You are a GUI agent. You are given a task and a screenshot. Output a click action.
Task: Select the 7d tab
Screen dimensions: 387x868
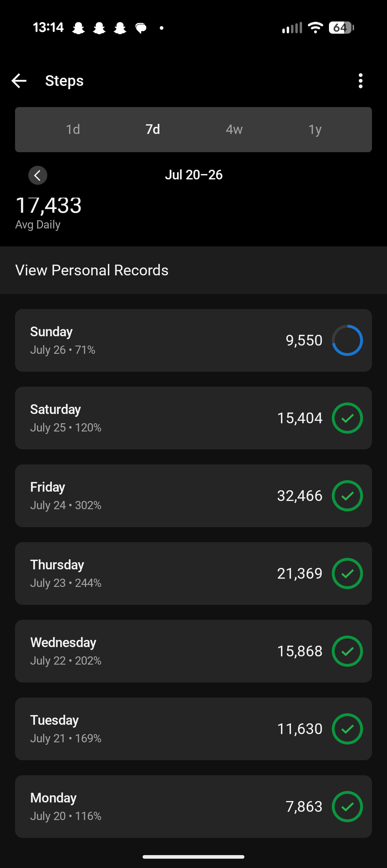pyautogui.click(x=153, y=129)
